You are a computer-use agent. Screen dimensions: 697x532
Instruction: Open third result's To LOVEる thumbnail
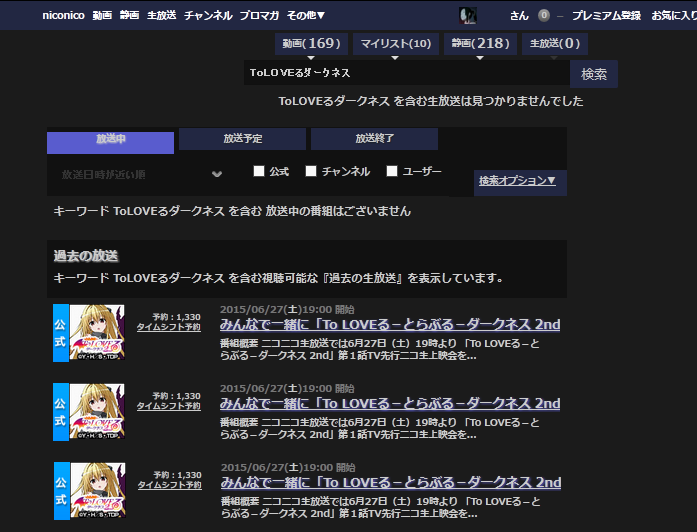(98, 490)
